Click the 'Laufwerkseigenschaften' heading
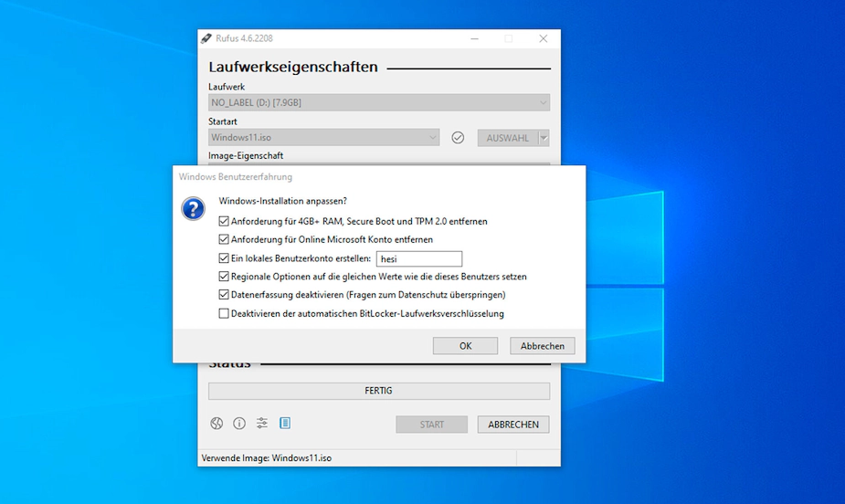This screenshot has height=504, width=845. [x=293, y=68]
